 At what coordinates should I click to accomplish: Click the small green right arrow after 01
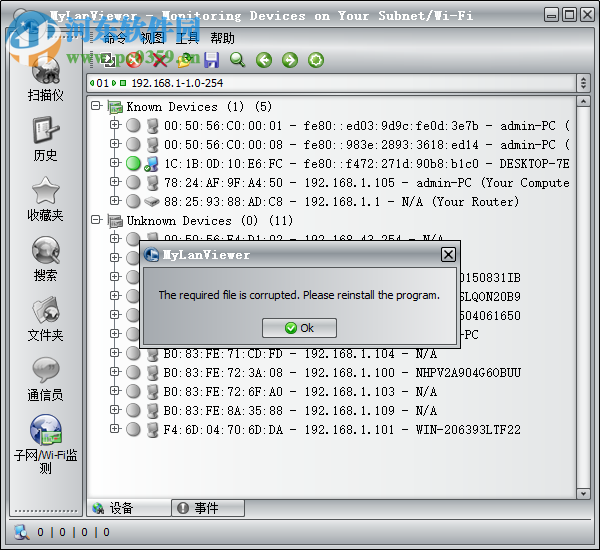coord(114,83)
